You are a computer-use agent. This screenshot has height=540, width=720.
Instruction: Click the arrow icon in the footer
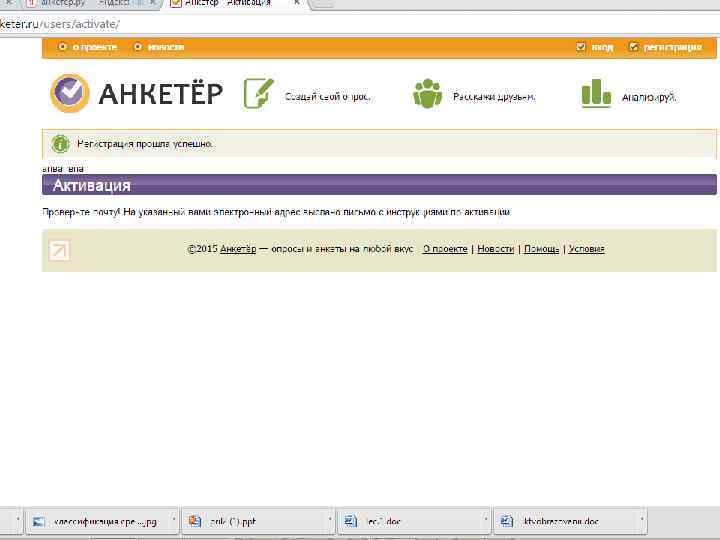[x=59, y=250]
